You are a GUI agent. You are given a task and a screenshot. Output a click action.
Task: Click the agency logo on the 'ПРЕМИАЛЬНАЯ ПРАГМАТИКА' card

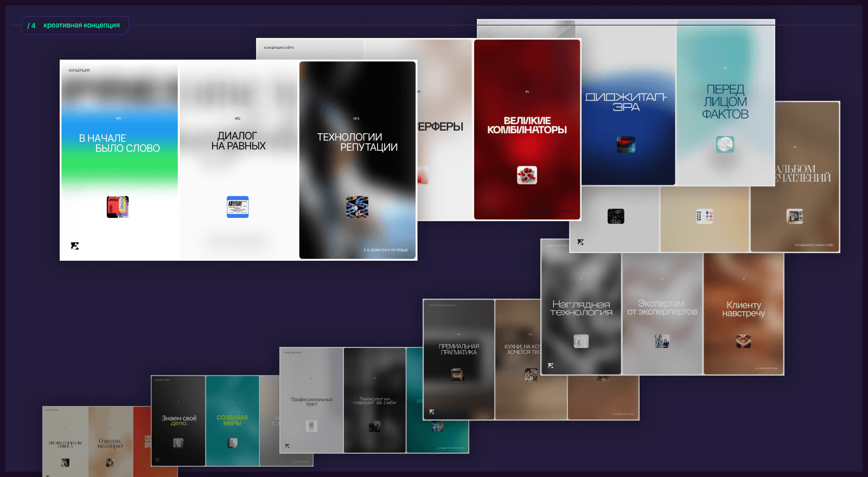432,412
